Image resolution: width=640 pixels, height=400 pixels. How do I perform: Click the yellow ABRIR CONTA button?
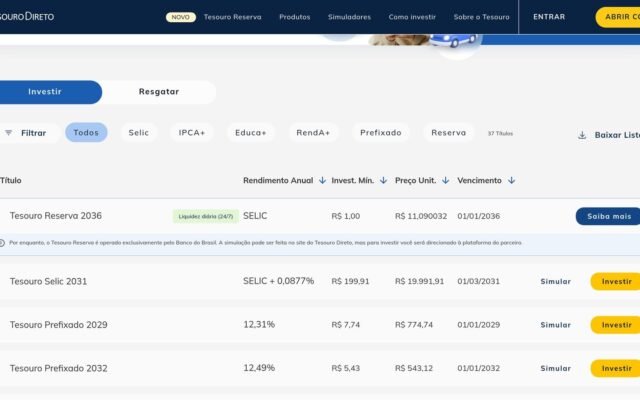coord(618,17)
